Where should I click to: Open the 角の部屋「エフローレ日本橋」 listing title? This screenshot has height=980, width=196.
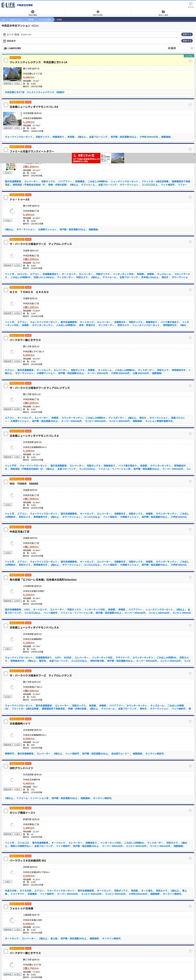click(x=43, y=580)
